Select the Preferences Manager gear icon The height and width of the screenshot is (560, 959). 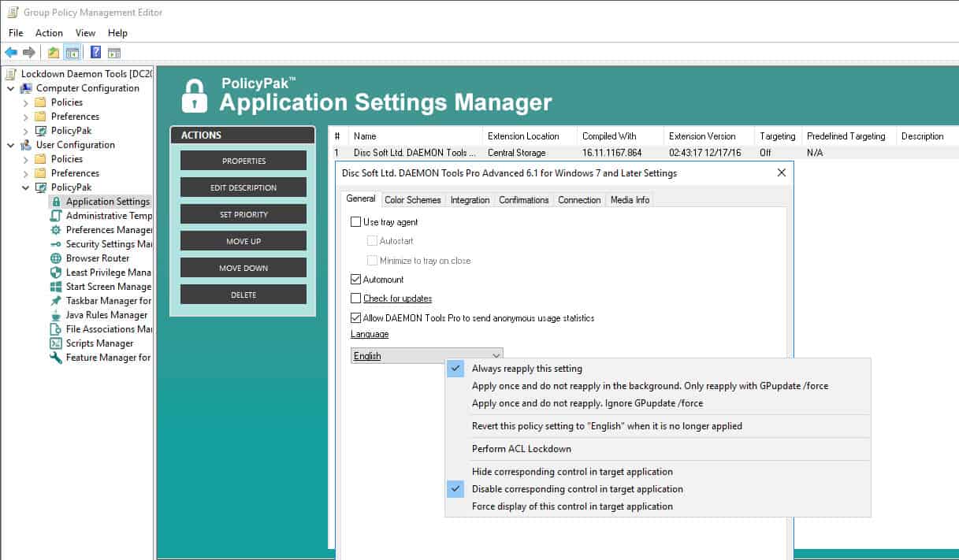(x=56, y=230)
